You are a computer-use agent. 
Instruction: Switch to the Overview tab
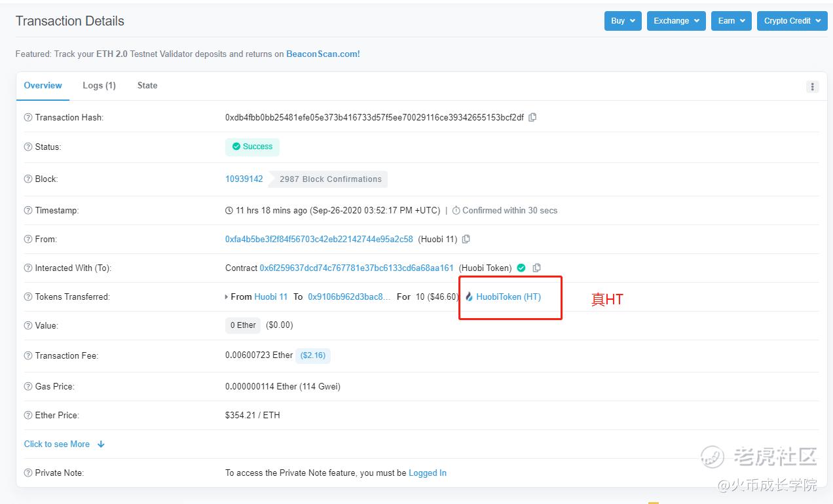pos(43,86)
